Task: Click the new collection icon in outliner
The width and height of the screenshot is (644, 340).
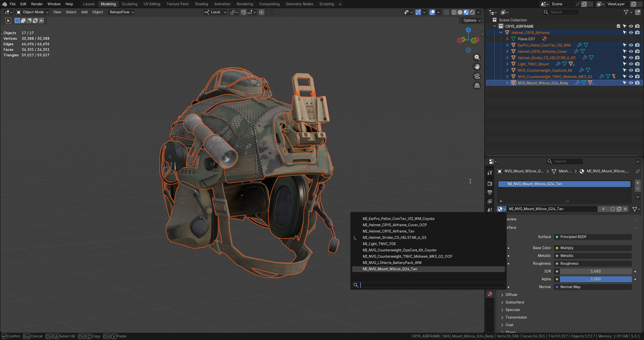Action: point(638,12)
